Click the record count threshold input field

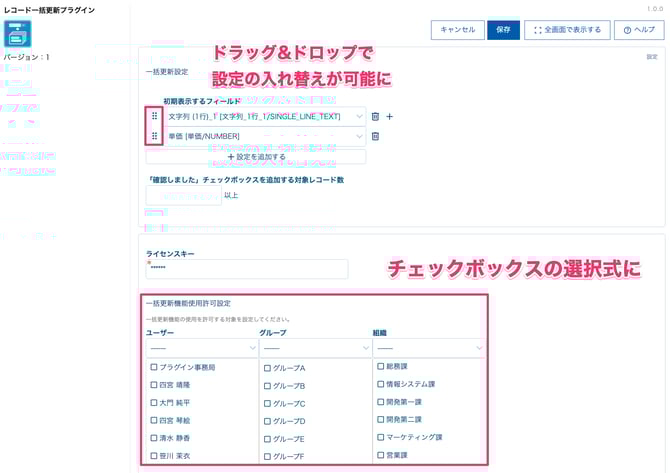pyautogui.click(x=183, y=195)
